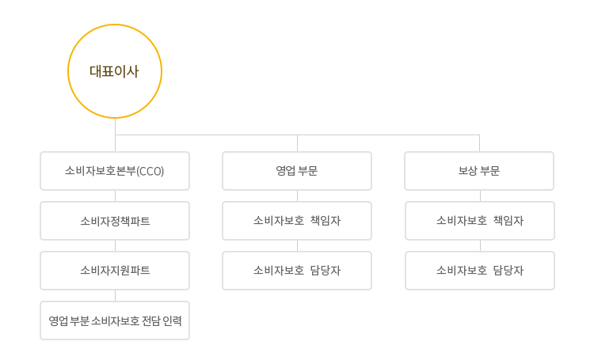Select the 보상 부문 box
Viewport: 594px width, 364px height.
tap(479, 171)
